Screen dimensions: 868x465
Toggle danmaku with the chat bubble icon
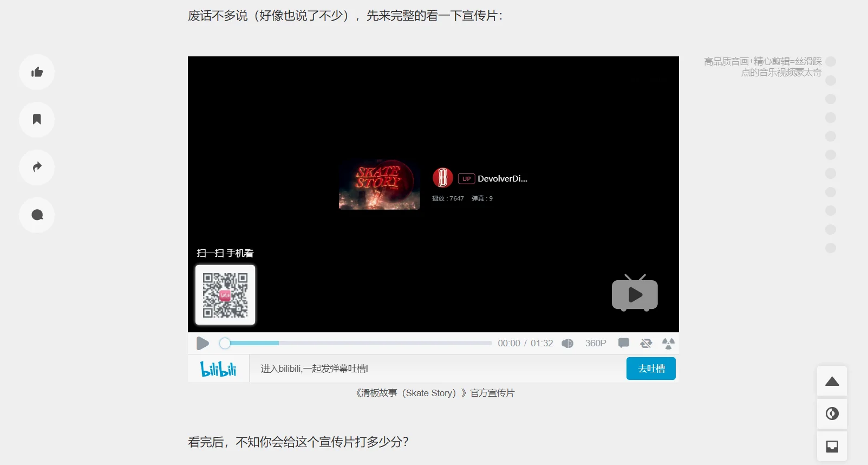(x=624, y=343)
